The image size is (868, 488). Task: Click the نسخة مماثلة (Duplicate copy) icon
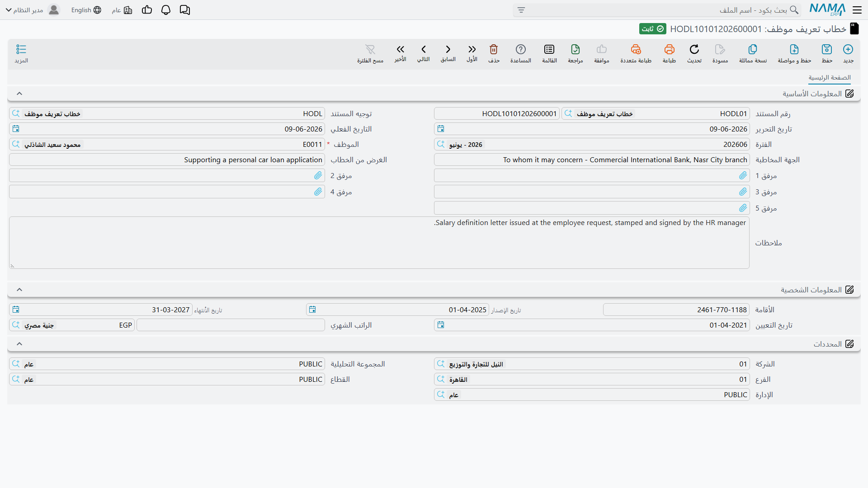(753, 49)
